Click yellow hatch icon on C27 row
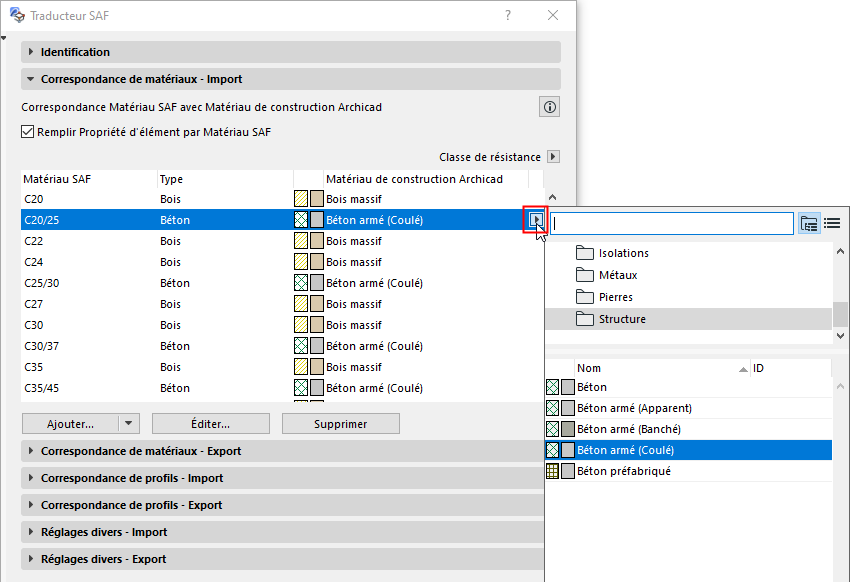The width and height of the screenshot is (850, 582). [x=301, y=303]
